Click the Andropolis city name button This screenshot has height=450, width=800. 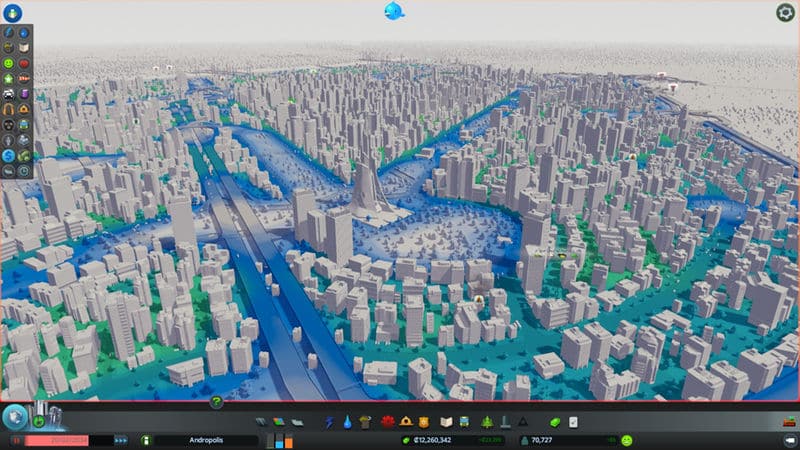tap(206, 440)
